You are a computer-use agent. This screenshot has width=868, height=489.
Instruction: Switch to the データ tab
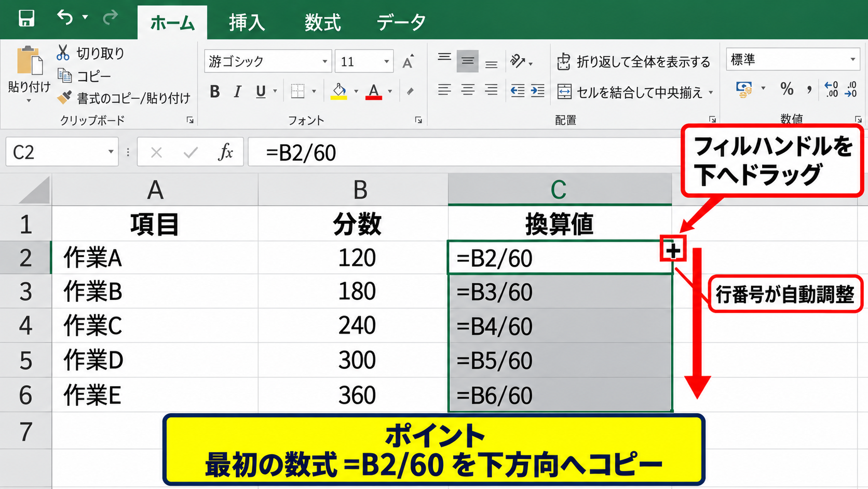pyautogui.click(x=401, y=23)
